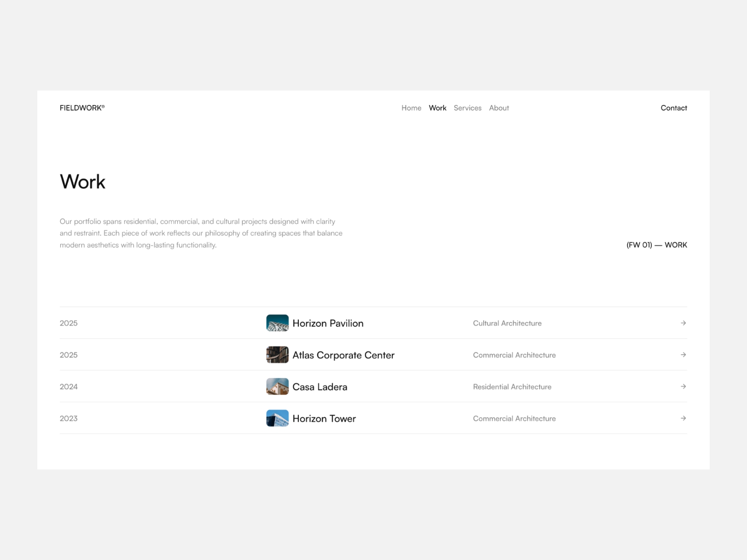Click the Contact link

click(674, 108)
